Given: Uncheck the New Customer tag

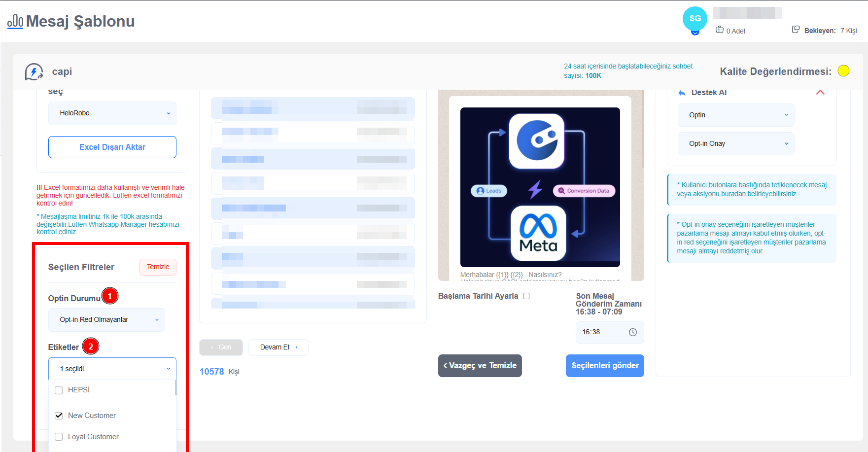Looking at the screenshot, I should (x=59, y=416).
